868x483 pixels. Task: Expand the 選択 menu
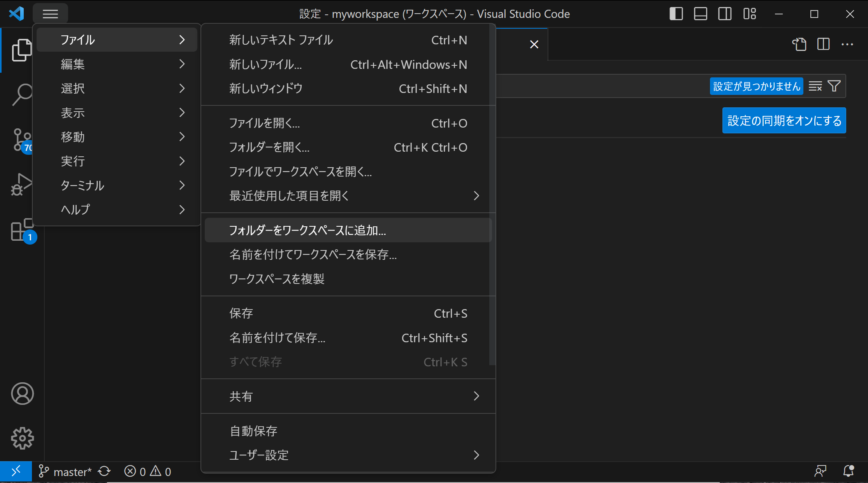point(117,88)
